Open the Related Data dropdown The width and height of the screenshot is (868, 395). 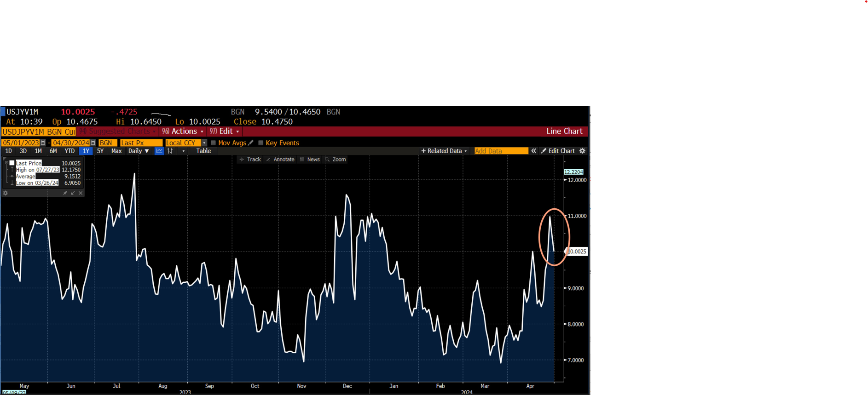click(444, 151)
